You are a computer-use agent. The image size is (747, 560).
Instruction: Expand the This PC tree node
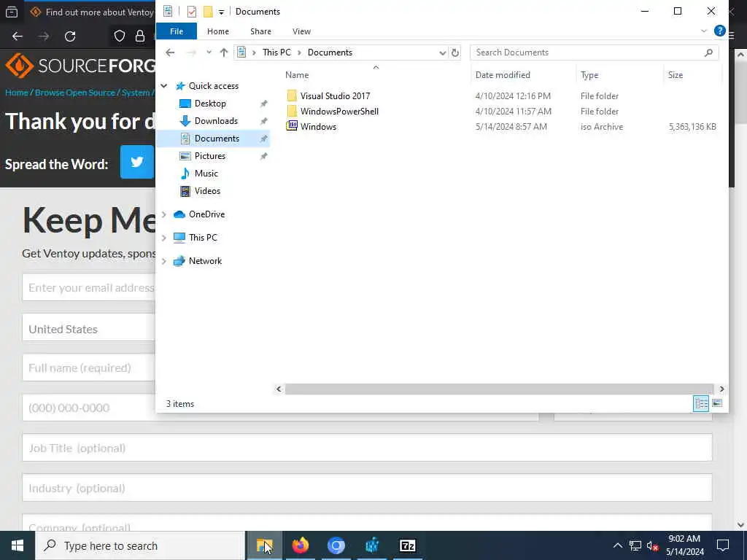(164, 238)
